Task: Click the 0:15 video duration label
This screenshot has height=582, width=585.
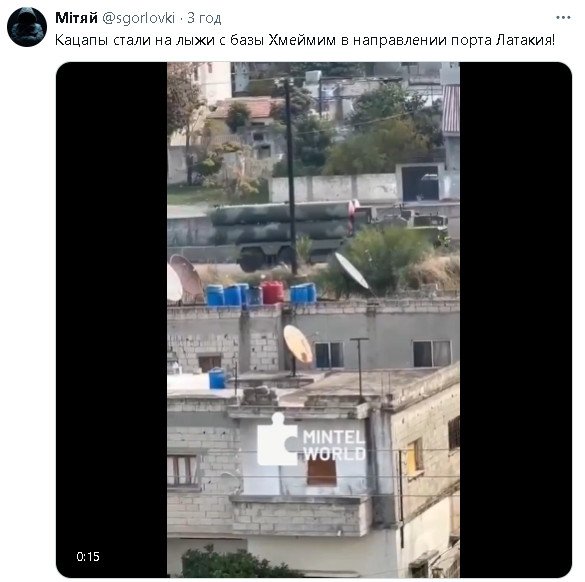Action: [x=88, y=557]
